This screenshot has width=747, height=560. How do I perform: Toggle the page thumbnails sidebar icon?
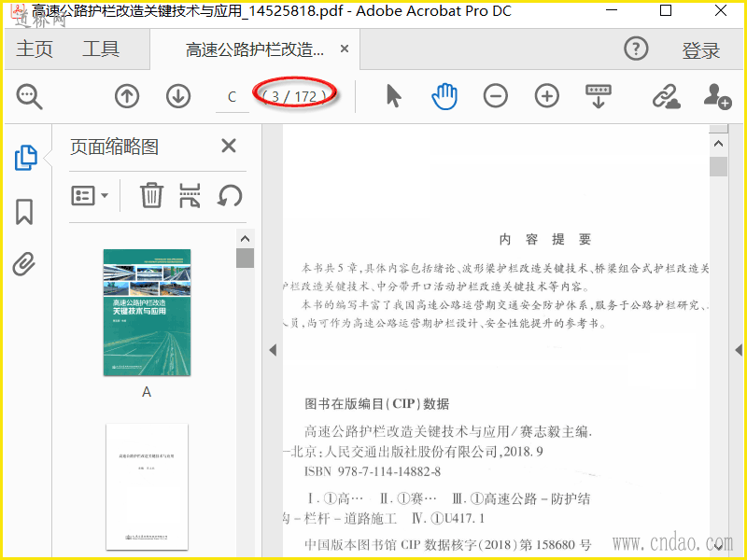(x=26, y=158)
